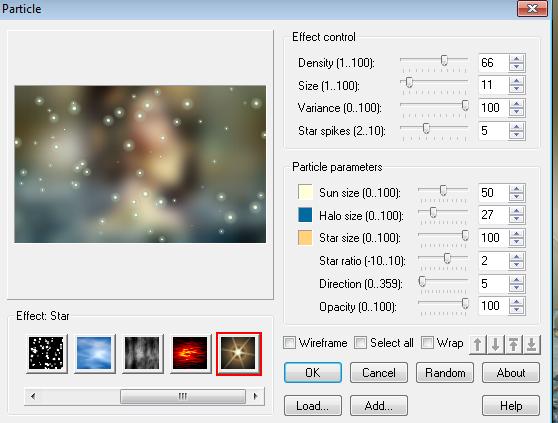558x423 pixels.
Task: Enable the Wireframe checkbox
Action: click(x=289, y=343)
